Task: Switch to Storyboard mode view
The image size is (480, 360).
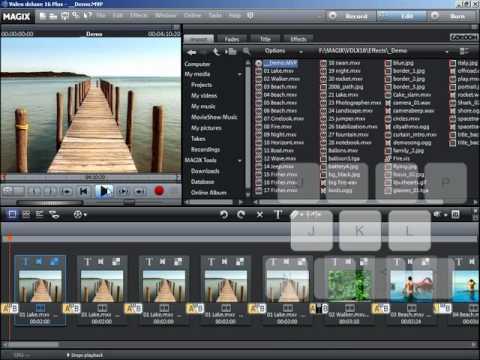Action: (12, 214)
